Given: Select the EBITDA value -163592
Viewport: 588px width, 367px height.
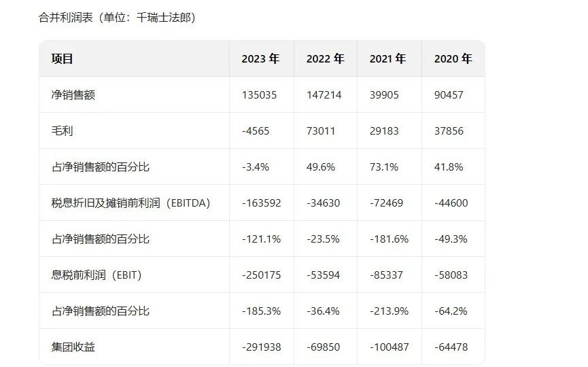Looking at the screenshot, I should tap(262, 203).
